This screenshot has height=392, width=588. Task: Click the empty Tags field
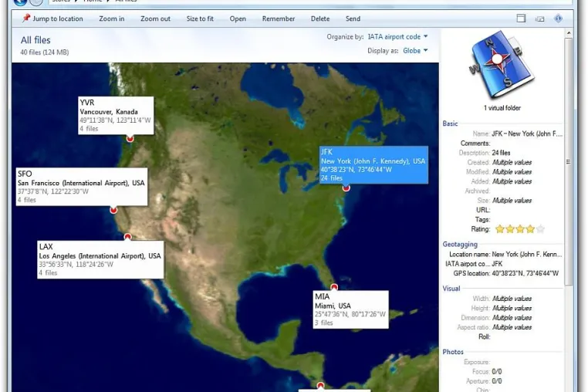[x=527, y=219]
